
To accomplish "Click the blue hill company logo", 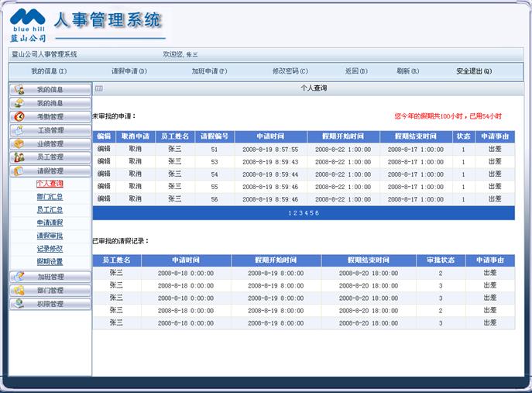I will point(28,25).
